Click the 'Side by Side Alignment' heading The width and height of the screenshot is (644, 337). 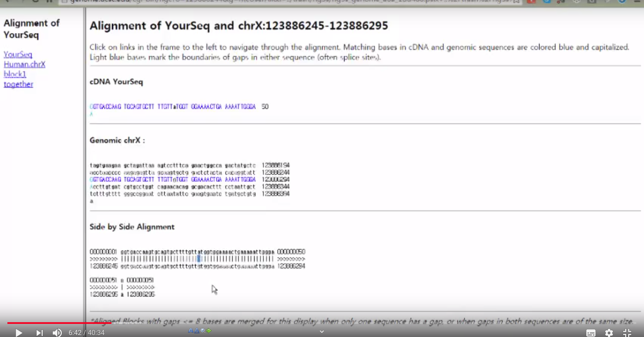pos(132,227)
